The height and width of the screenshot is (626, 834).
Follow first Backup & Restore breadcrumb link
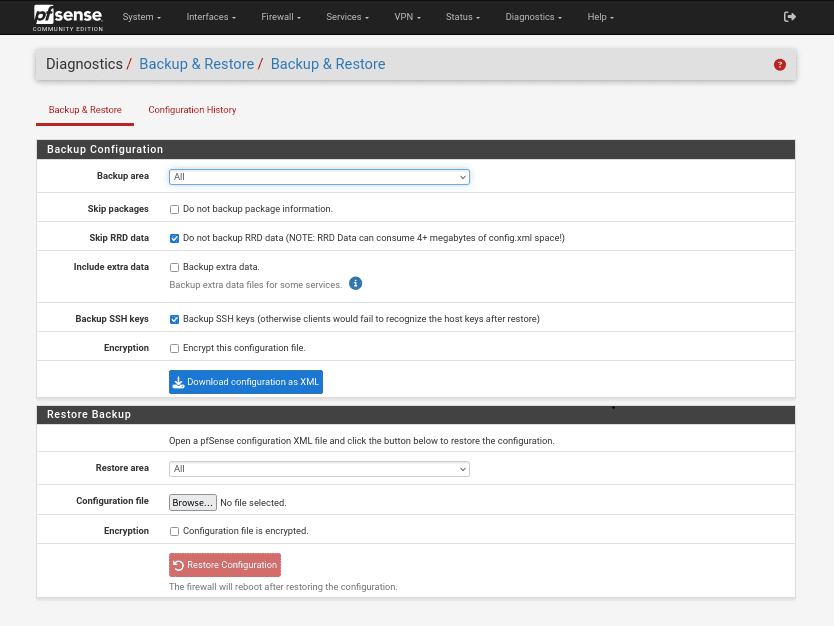click(196, 64)
